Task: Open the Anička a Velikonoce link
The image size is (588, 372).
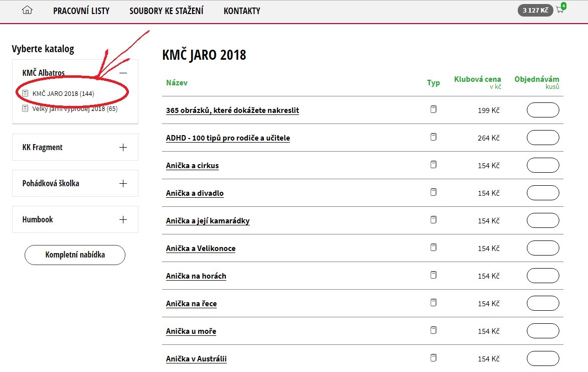Action: tap(201, 249)
